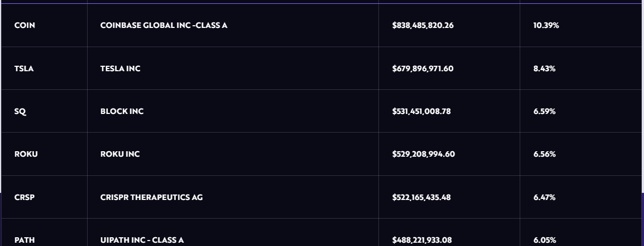Select the $529,208,994.60 market value
The height and width of the screenshot is (246, 644).
pyautogui.click(x=423, y=154)
